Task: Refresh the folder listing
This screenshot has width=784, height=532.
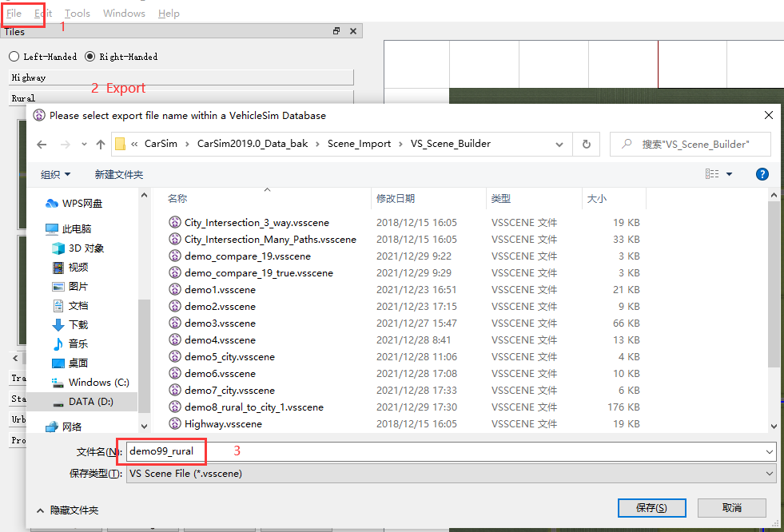Action: (587, 145)
